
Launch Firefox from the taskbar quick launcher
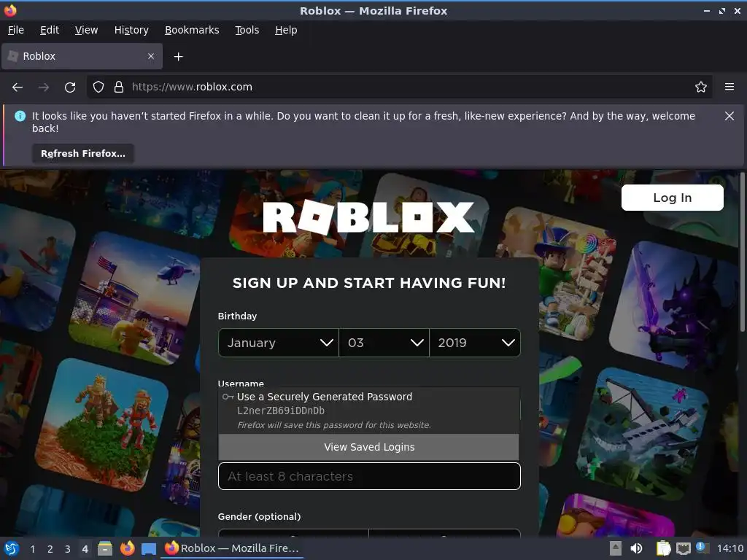(127, 548)
